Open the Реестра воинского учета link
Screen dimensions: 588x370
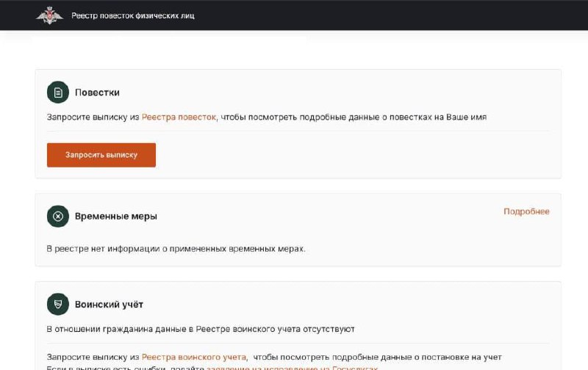194,358
